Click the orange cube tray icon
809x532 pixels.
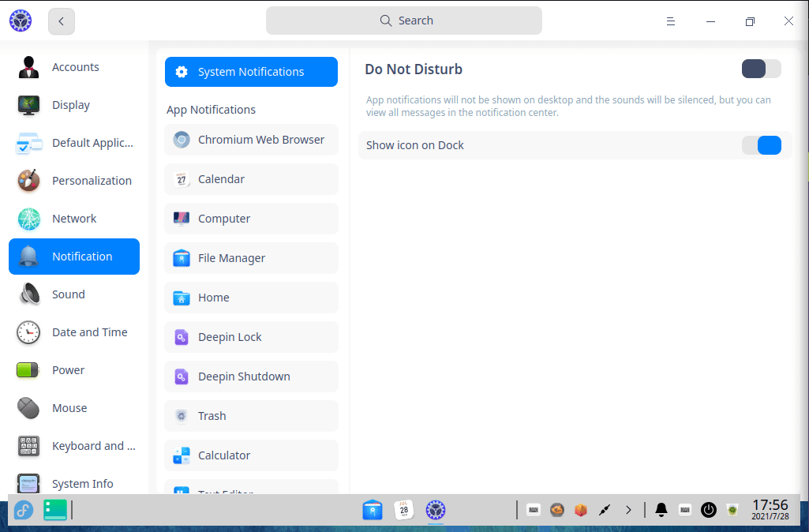[581, 511]
